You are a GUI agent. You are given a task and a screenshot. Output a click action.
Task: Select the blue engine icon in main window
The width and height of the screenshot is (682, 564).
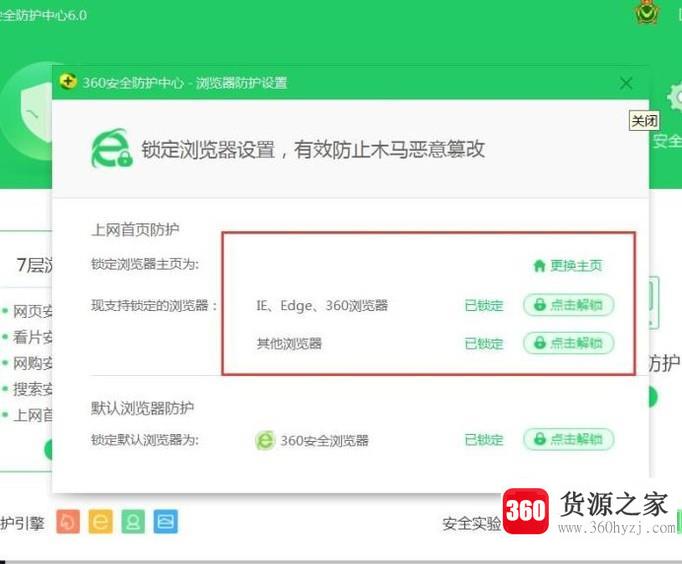pyautogui.click(x=166, y=521)
